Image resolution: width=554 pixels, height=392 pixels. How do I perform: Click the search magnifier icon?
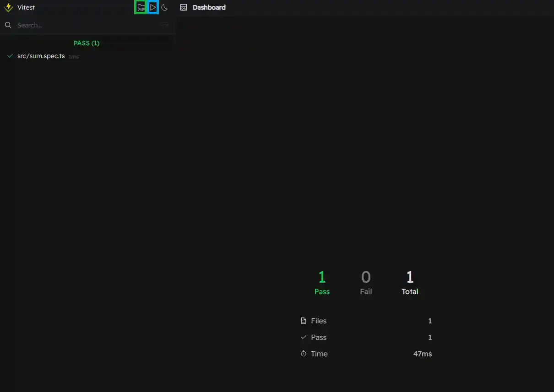click(x=8, y=25)
